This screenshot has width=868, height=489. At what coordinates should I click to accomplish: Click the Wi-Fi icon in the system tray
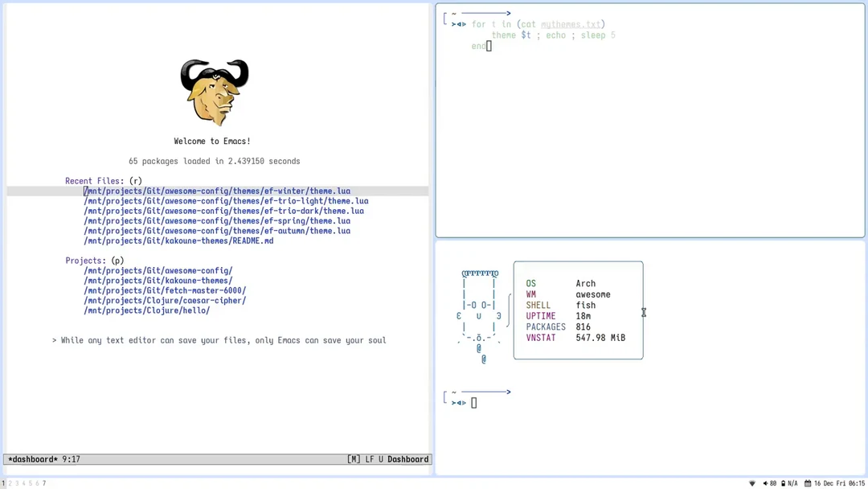[752, 483]
